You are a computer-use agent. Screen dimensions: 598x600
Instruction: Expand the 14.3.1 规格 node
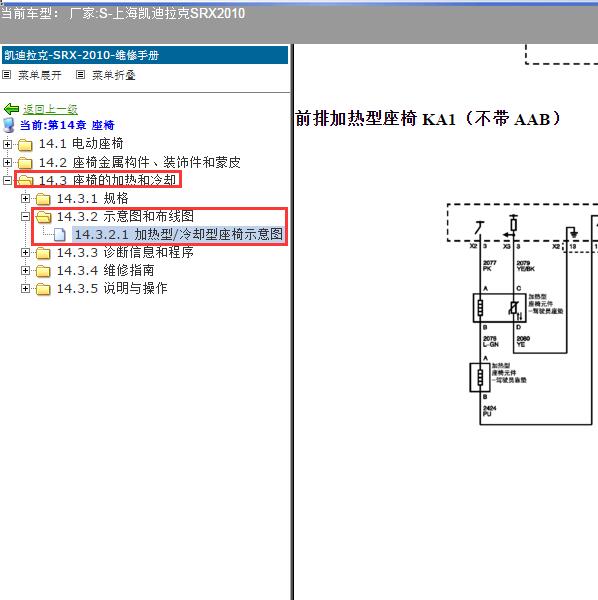[x=25, y=198]
